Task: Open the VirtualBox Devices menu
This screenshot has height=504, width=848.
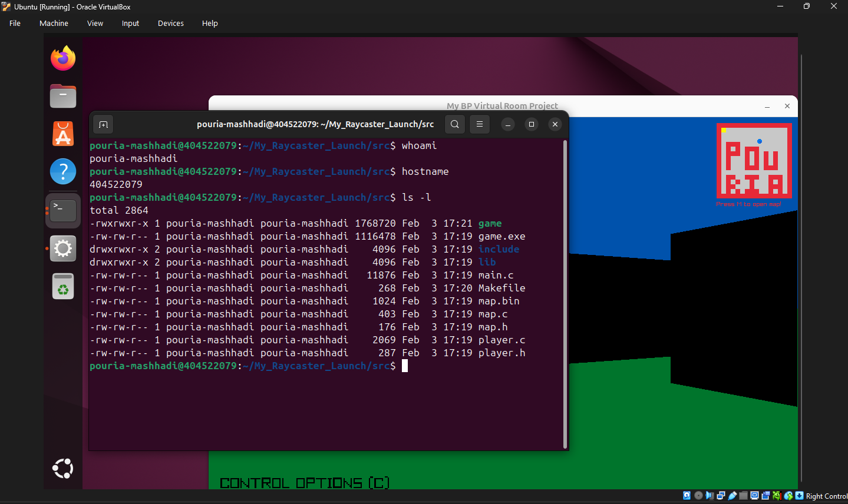Action: [170, 24]
